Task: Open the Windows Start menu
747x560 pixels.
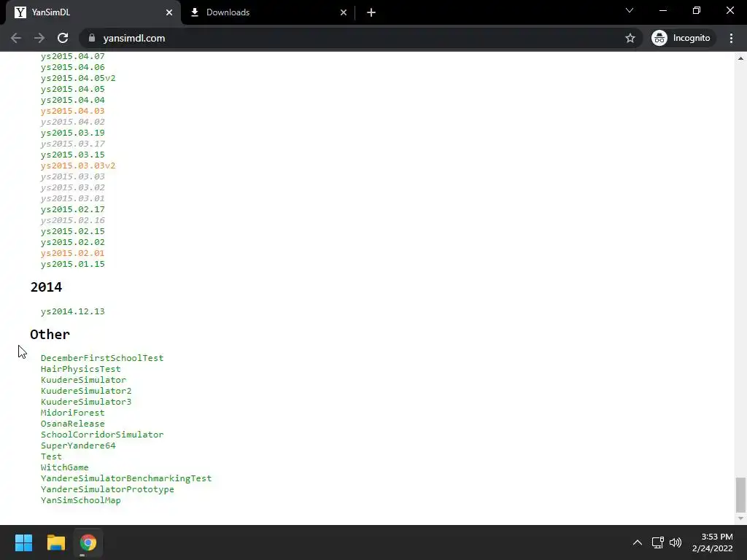Action: click(23, 542)
